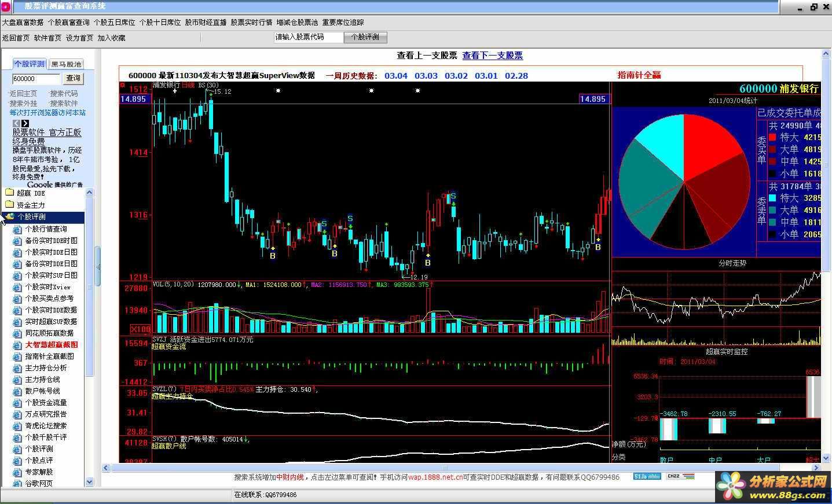Switch to the 个股评测 tab
Viewport: 832px width, 504px height.
click(x=30, y=64)
